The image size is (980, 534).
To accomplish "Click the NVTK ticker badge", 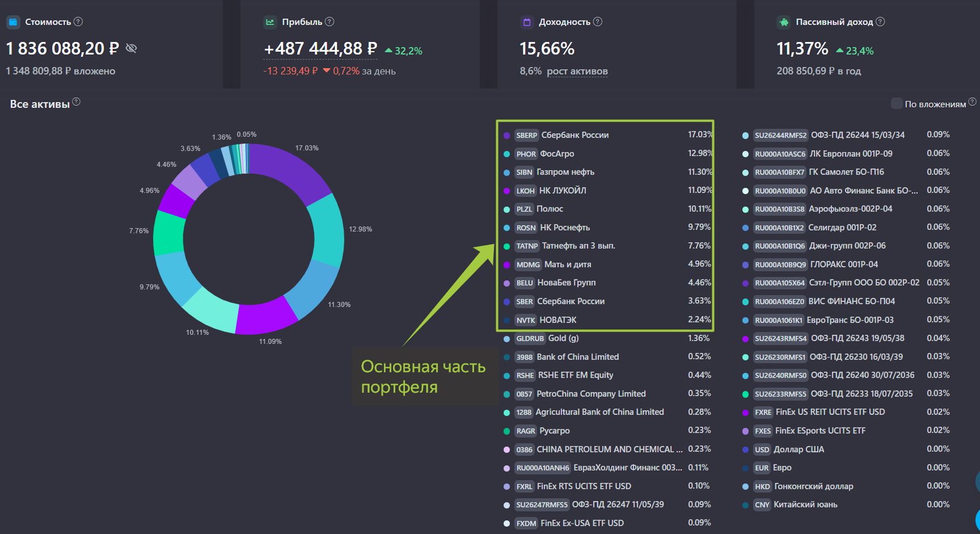I will pos(526,320).
